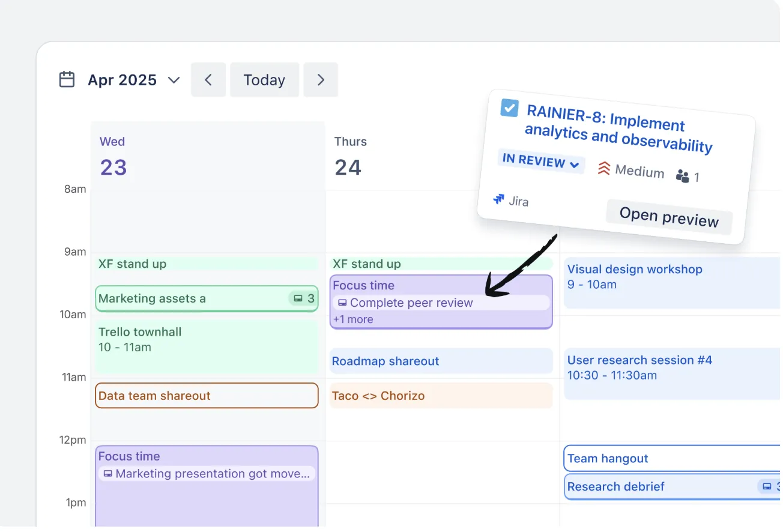Select Wed 23 day header
The width and height of the screenshot is (783, 532).
tap(113, 157)
